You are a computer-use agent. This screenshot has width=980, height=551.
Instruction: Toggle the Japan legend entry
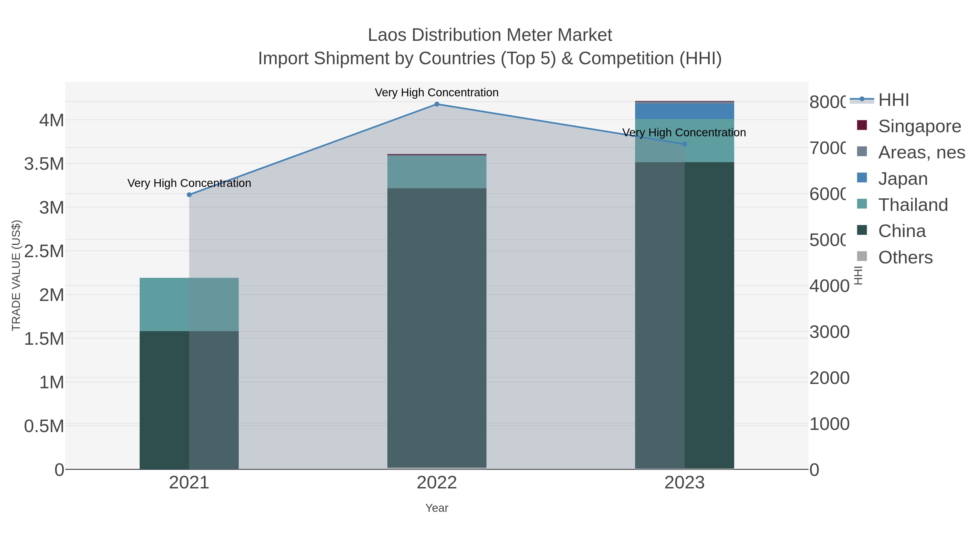[x=892, y=179]
